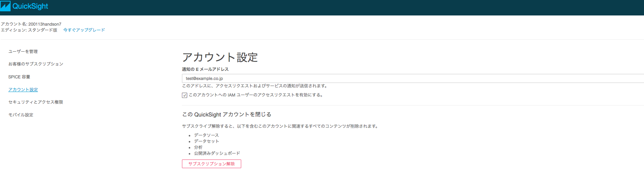Viewport: 644px width, 187px height.
Task: Click the email notification description sentence
Action: point(255,86)
